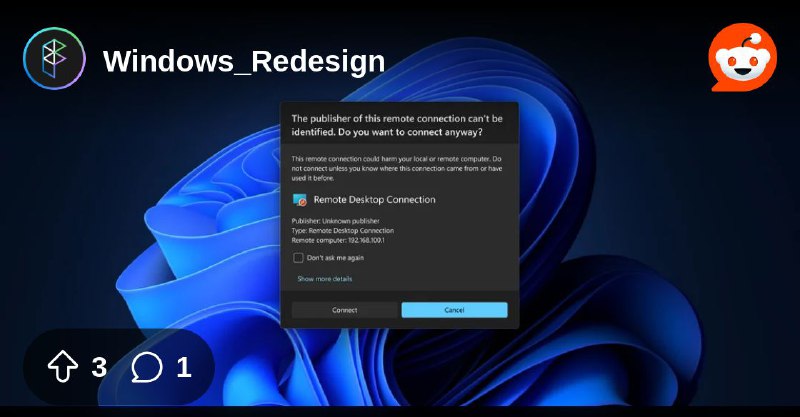Open the Reddit Snoo logo
This screenshot has height=417, width=800.
pos(742,57)
